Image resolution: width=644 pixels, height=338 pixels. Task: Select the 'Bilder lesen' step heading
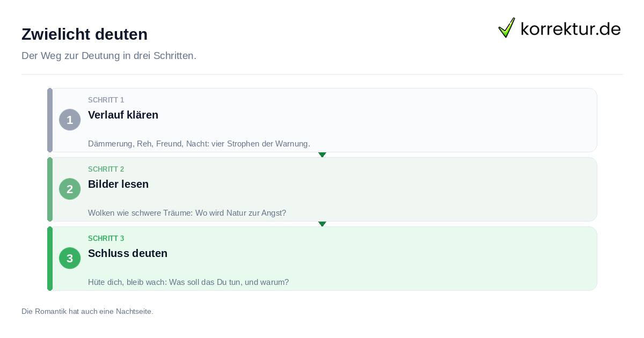118,184
